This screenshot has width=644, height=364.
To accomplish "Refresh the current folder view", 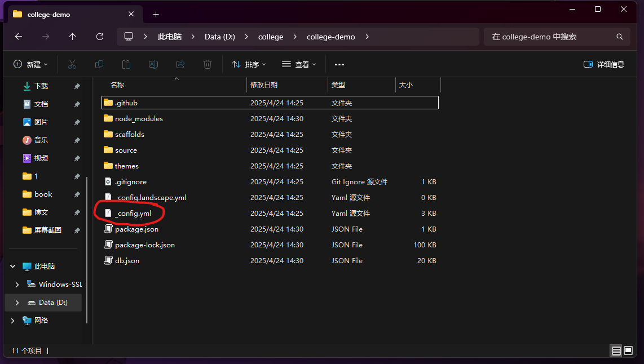I will tap(100, 37).
